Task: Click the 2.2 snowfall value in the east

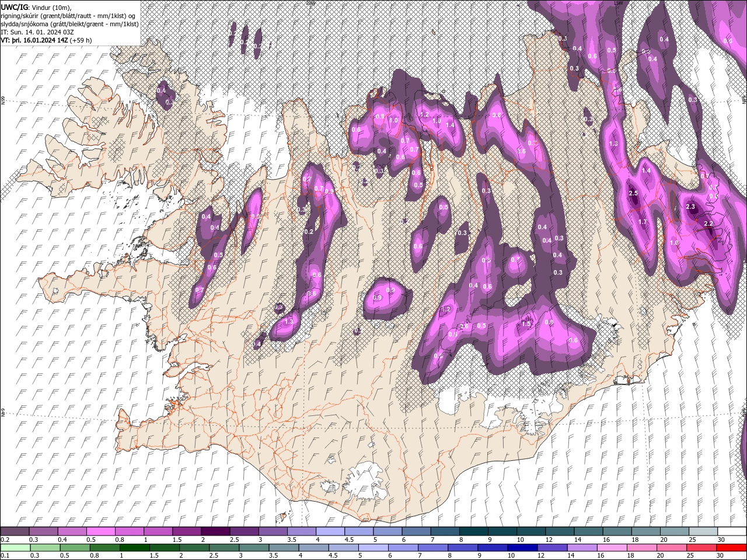Action: pos(709,224)
